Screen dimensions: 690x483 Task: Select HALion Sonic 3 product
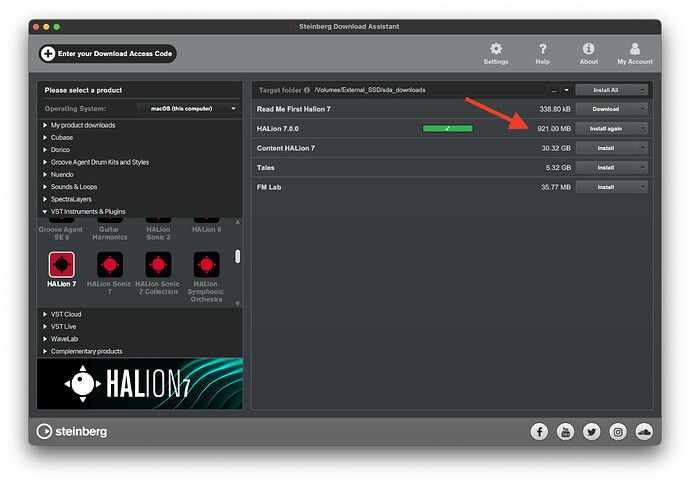[x=158, y=229]
